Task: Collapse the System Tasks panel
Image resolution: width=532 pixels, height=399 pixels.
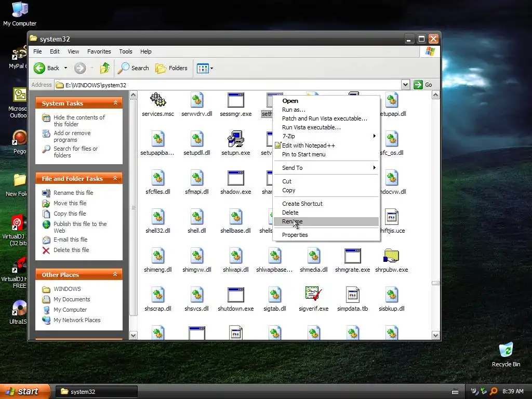Action: pyautogui.click(x=115, y=103)
